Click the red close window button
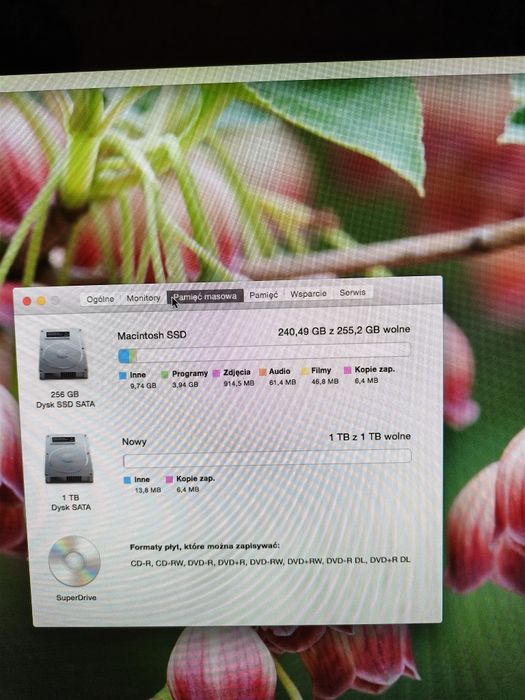Viewport: 525px width, 700px height. point(27,302)
